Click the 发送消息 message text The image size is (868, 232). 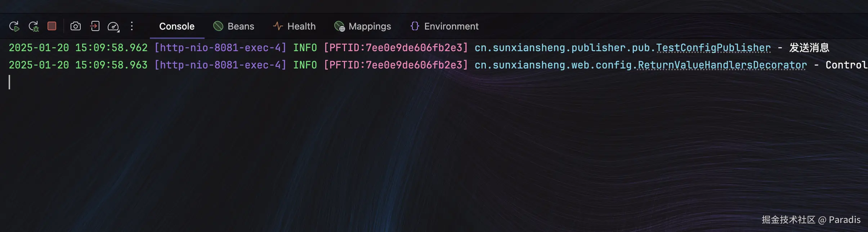click(x=809, y=48)
